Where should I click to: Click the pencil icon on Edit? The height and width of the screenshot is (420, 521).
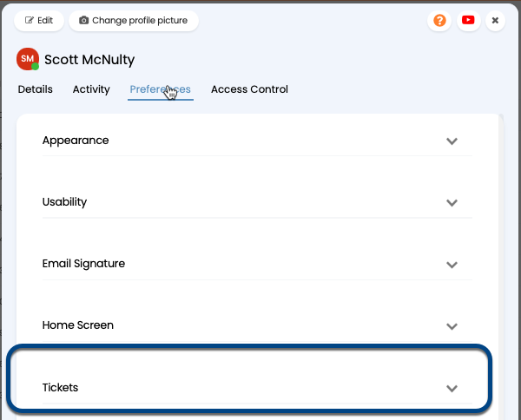point(30,20)
